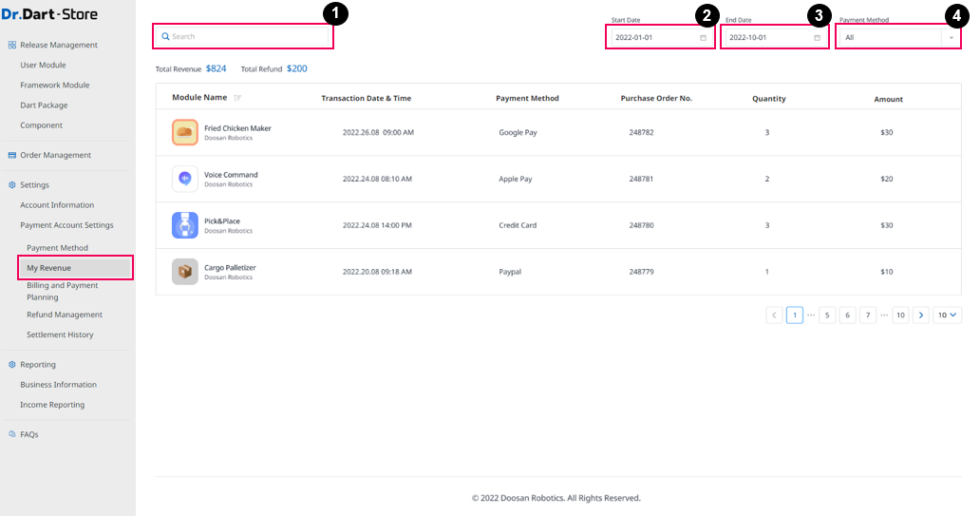
Task: Click the Fried Chicken Maker module icon
Action: pos(185,133)
